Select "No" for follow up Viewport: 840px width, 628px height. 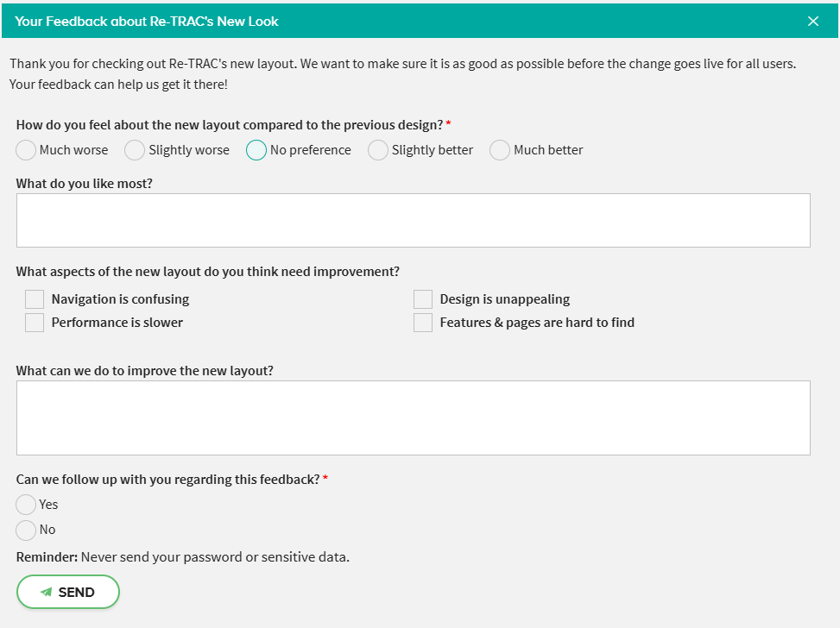[26, 530]
